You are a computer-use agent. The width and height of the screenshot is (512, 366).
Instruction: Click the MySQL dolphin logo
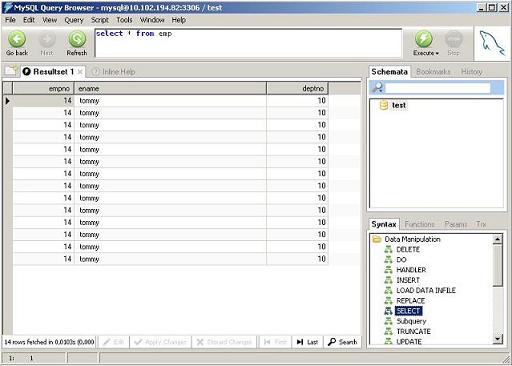click(492, 43)
